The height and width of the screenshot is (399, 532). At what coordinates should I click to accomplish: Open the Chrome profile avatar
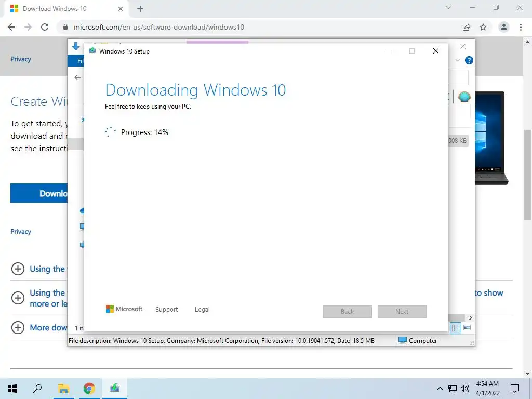(504, 27)
